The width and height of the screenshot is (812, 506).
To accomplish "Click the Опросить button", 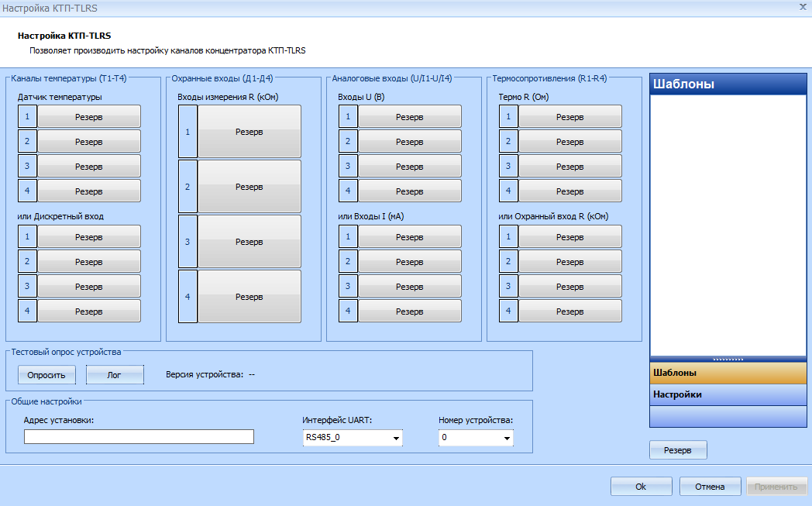I will 46,375.
